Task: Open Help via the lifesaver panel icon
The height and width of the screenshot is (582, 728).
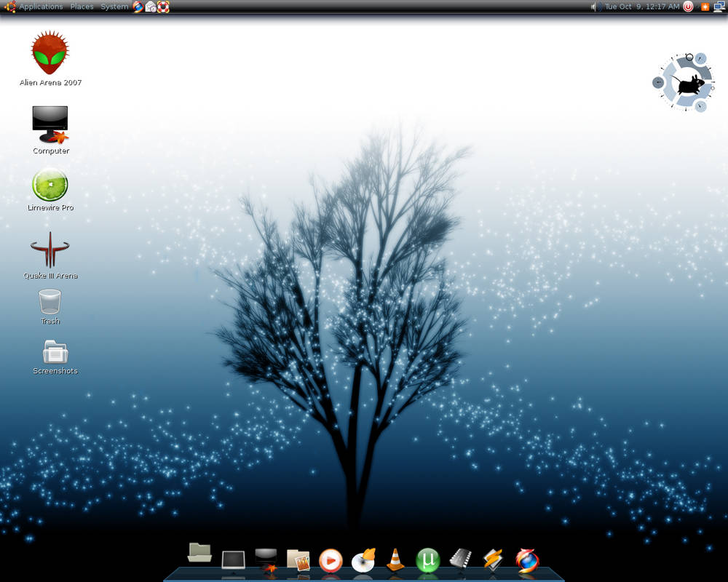Action: [x=162, y=7]
